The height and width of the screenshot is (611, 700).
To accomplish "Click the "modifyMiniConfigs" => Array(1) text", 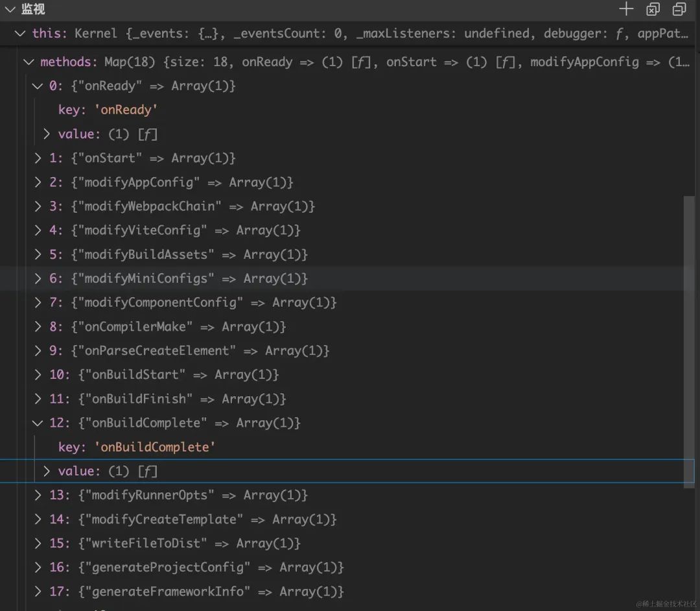I will (189, 278).
